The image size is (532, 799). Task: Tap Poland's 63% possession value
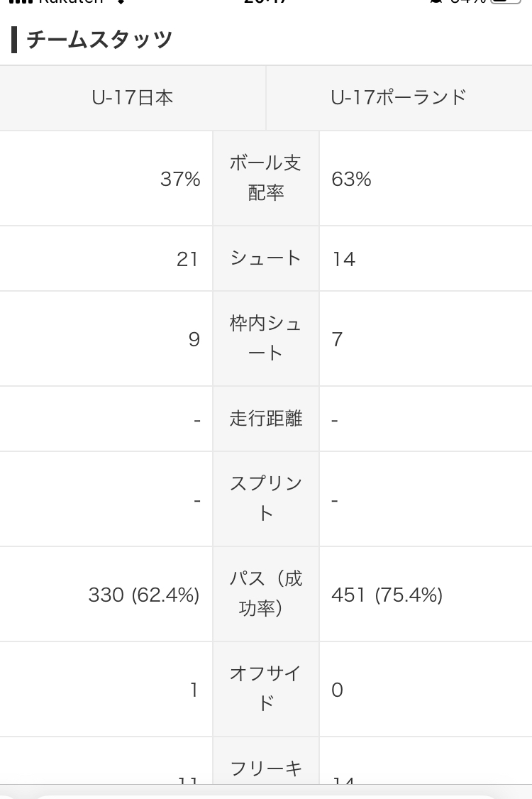pyautogui.click(x=351, y=179)
